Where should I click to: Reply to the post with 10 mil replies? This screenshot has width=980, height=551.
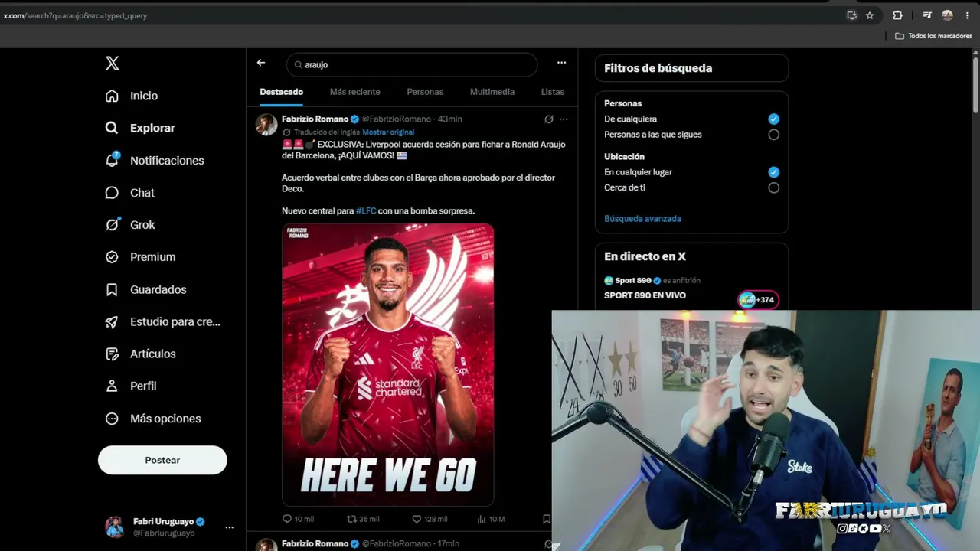click(x=298, y=519)
